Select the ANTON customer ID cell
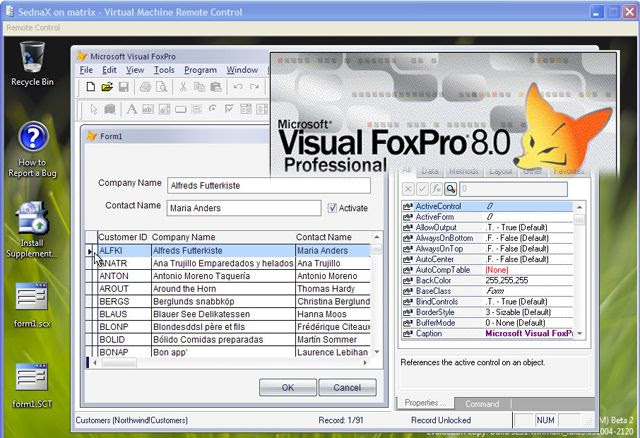The image size is (640, 438). [x=124, y=276]
